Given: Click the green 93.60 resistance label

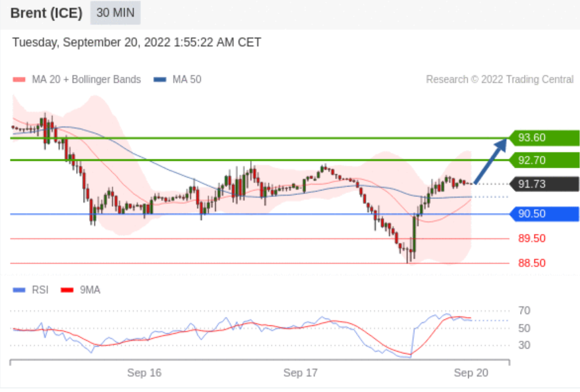Looking at the screenshot, I should (x=544, y=138).
